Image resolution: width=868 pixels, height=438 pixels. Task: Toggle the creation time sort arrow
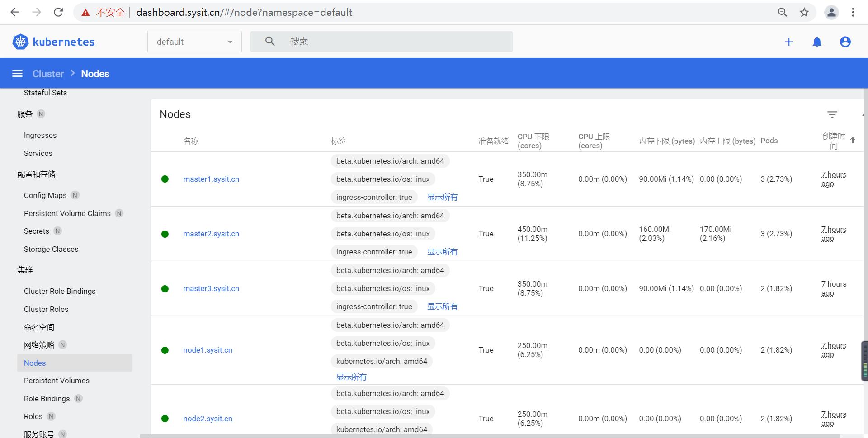[x=853, y=140]
